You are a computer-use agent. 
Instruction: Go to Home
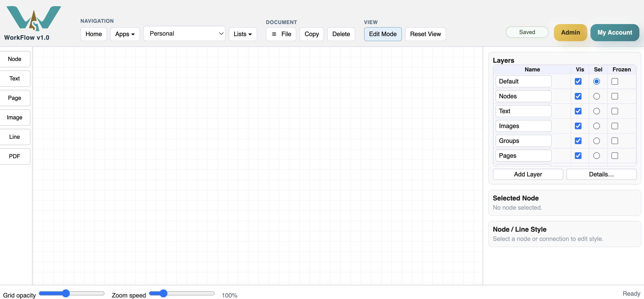point(94,34)
